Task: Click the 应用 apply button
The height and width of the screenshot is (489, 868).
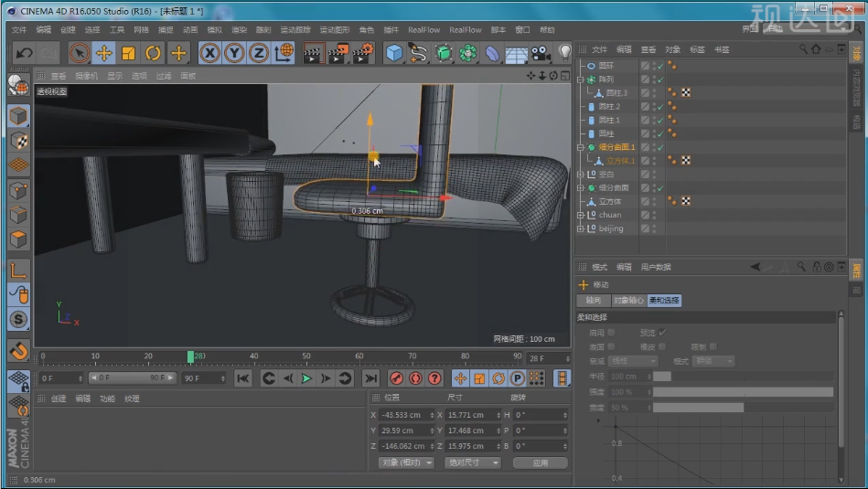Action: [x=541, y=462]
